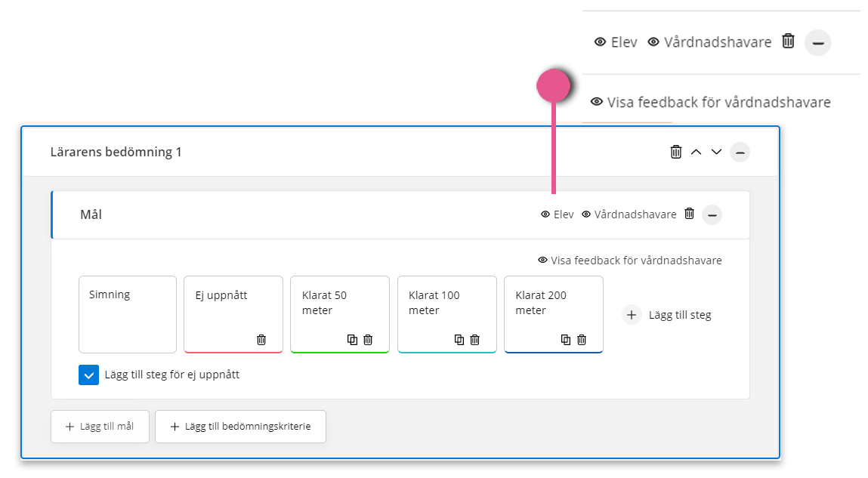Click the Lägg till steg plus button
This screenshot has width=868, height=478.
pyautogui.click(x=631, y=315)
